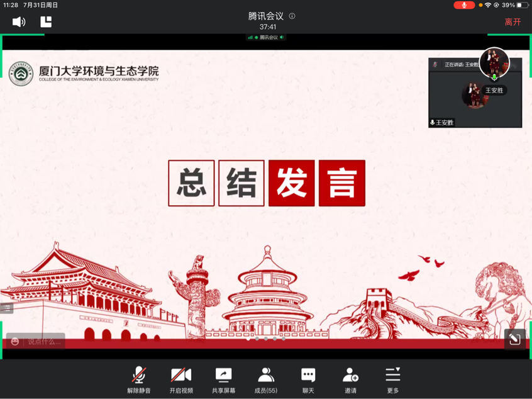Expand the 更多 more options menu
Screen dimensions: 532x399
coord(393,381)
